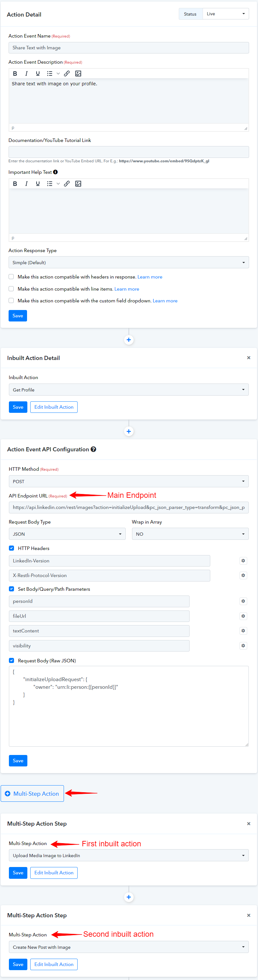Click Edit Inbuilt Action under Get Profile
258x980 pixels.
[x=54, y=407]
